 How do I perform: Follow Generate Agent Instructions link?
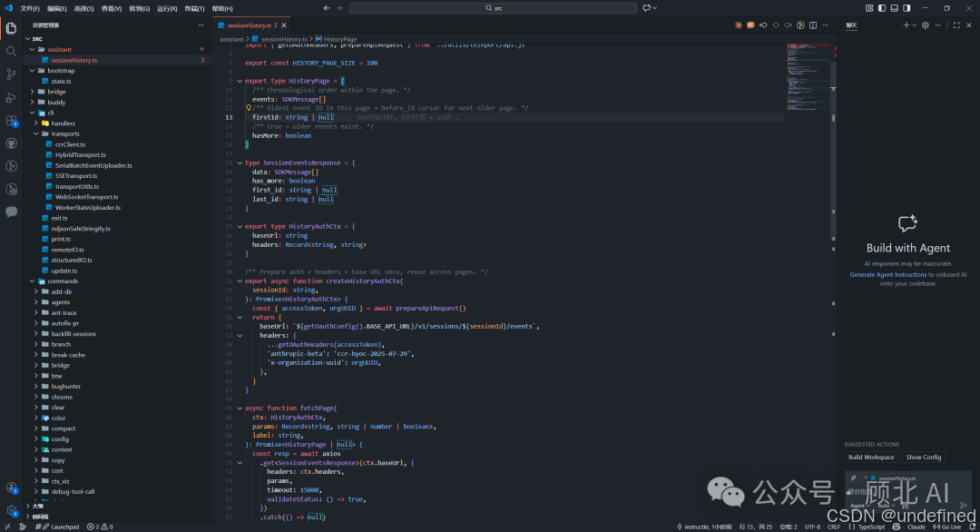coord(887,274)
